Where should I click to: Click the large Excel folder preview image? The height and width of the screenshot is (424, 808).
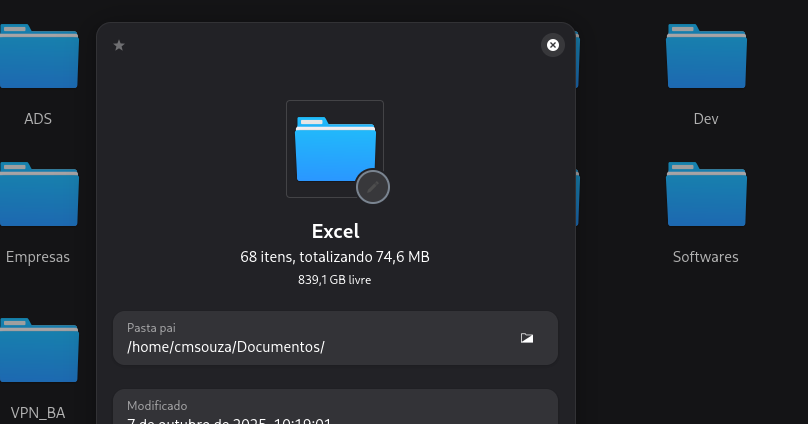pos(335,149)
